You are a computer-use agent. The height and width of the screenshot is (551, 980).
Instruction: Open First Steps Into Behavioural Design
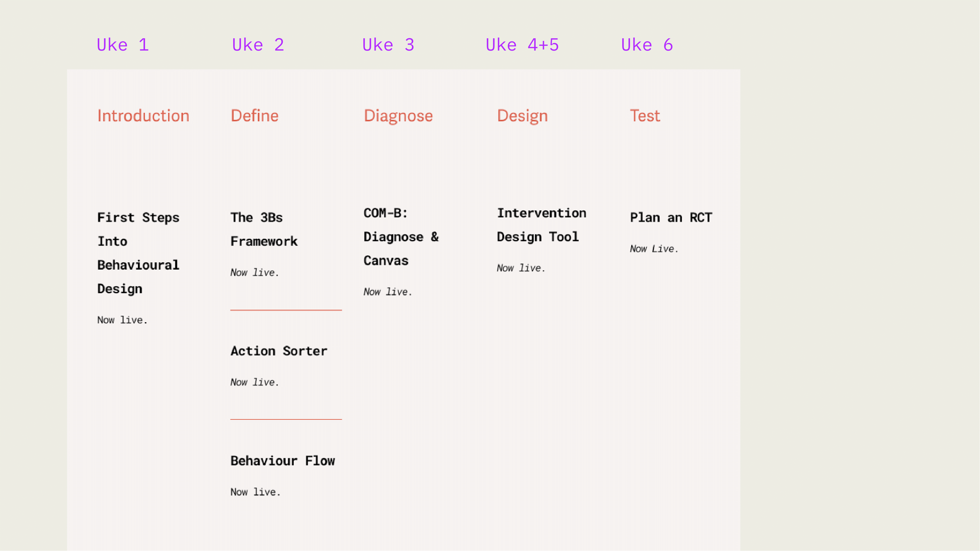pyautogui.click(x=139, y=253)
